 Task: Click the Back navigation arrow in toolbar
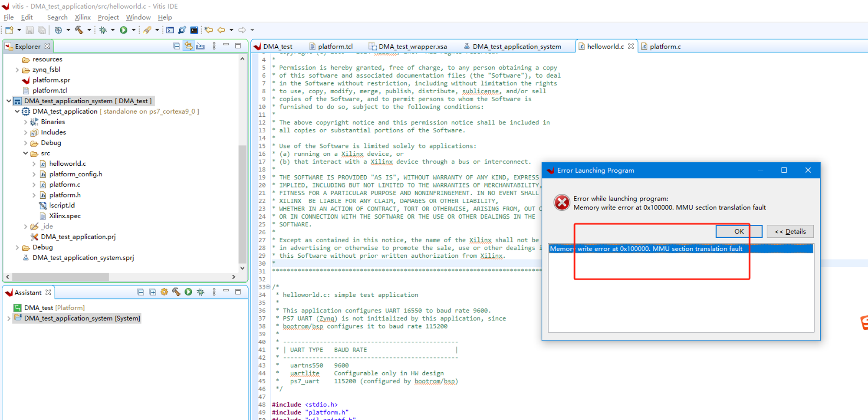point(221,30)
